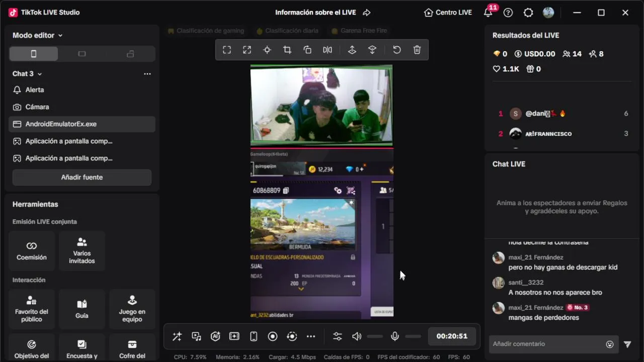This screenshot has height=362, width=644.
Task: Mute the microphone
Action: point(395,336)
